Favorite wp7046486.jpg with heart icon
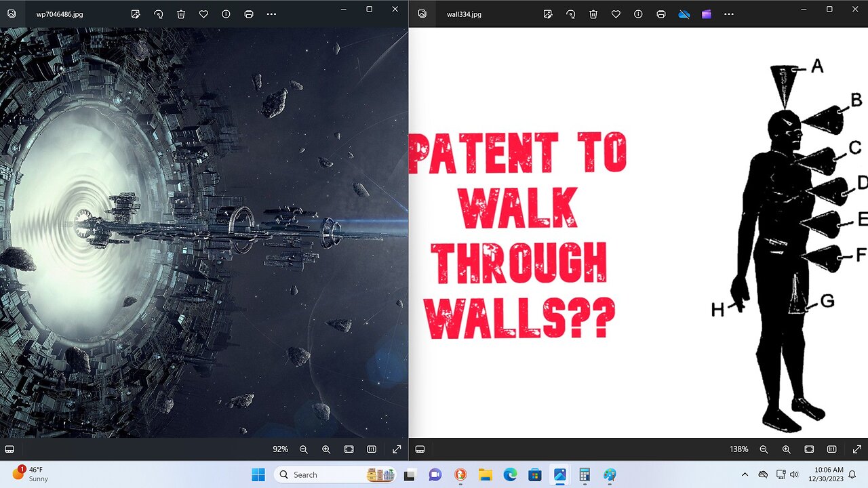868x488 pixels. tap(203, 14)
